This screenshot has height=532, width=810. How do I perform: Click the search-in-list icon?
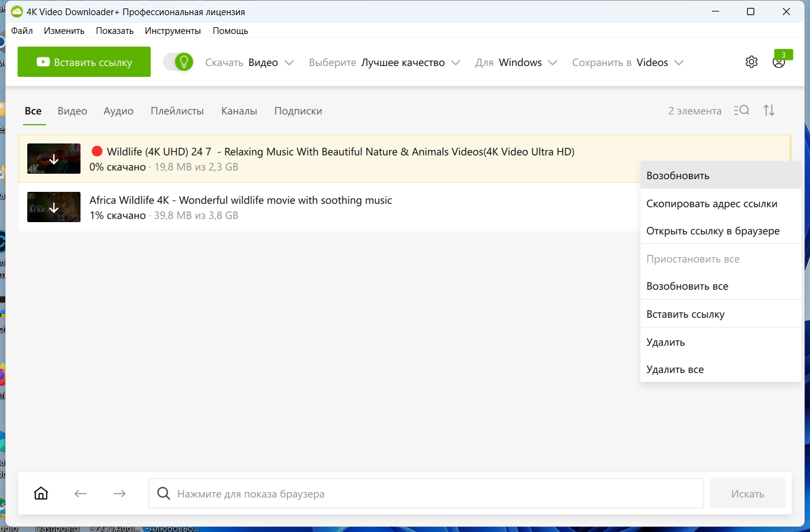pyautogui.click(x=741, y=110)
